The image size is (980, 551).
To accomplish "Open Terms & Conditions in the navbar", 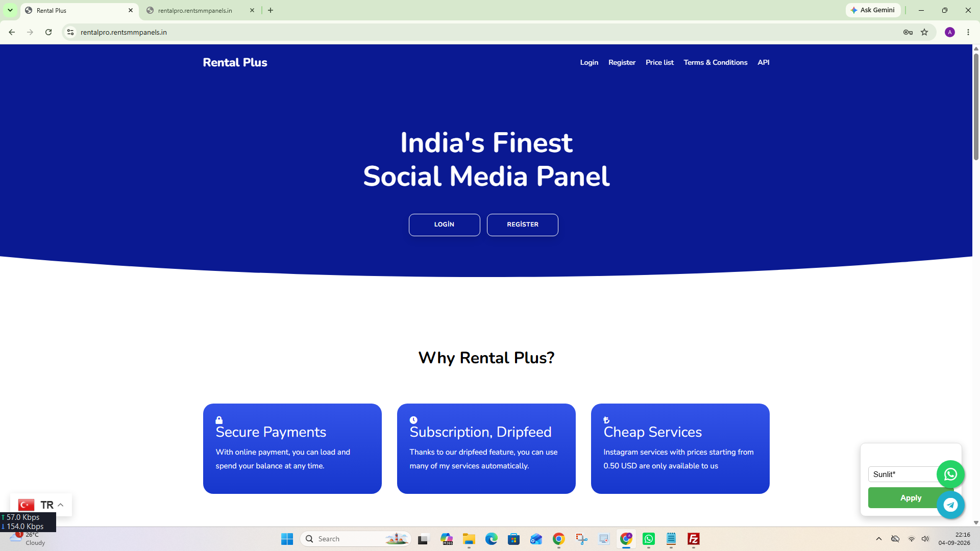I will 716,62.
